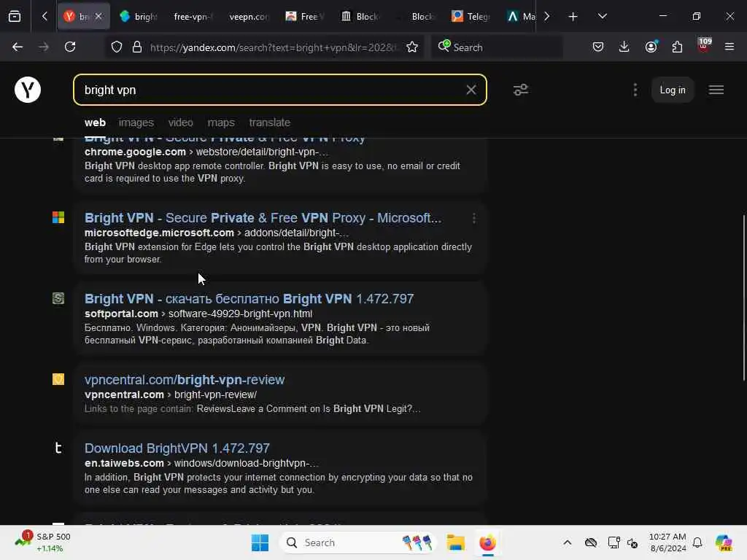Switch to maps search category

pos(221,122)
